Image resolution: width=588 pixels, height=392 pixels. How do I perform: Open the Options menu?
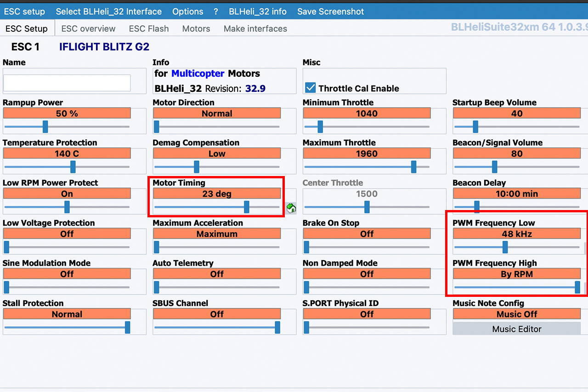point(188,11)
